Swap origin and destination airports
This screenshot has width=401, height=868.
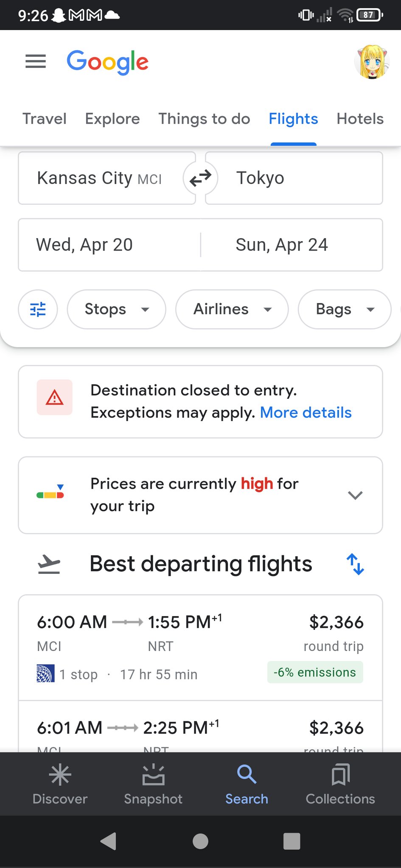click(x=200, y=178)
